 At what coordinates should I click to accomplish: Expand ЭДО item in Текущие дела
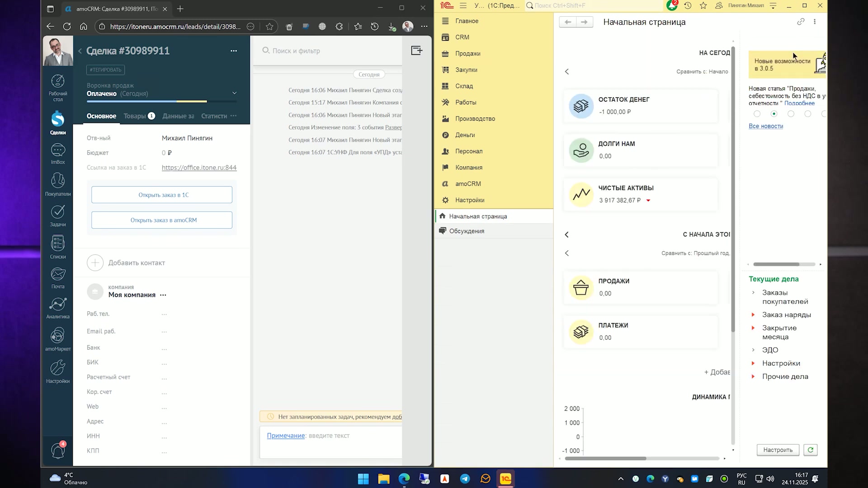tap(753, 350)
